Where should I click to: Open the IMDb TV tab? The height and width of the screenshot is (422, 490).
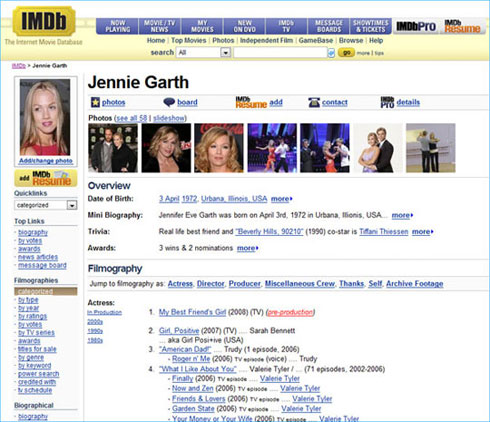pyautogui.click(x=286, y=26)
